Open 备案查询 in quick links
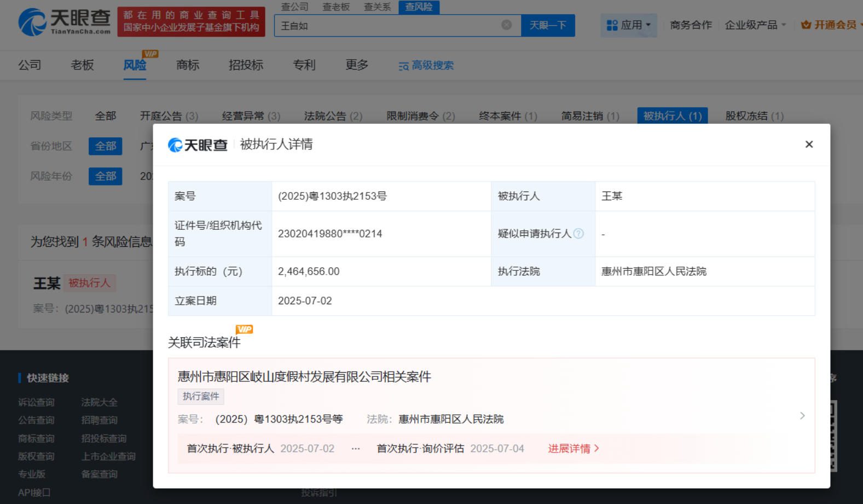 coord(100,474)
